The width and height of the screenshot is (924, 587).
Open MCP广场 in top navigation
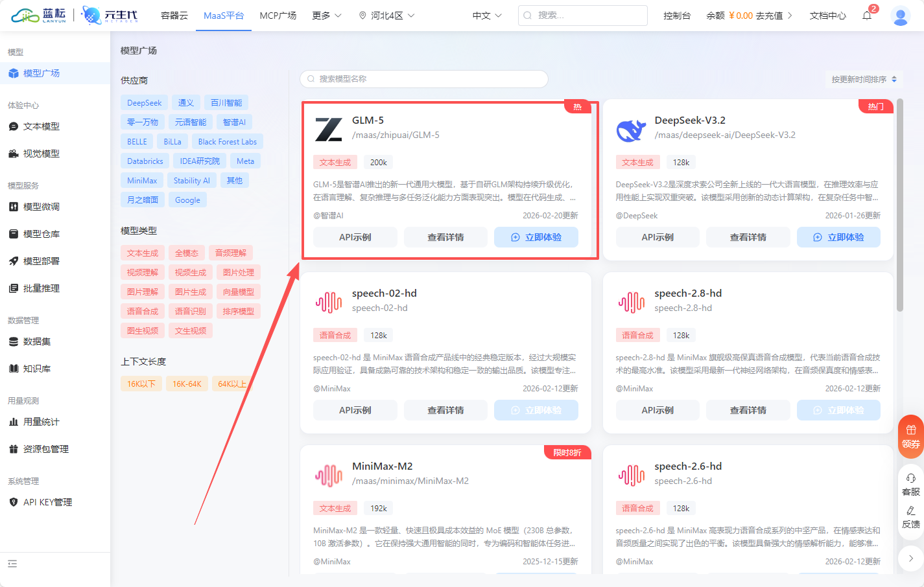(278, 16)
